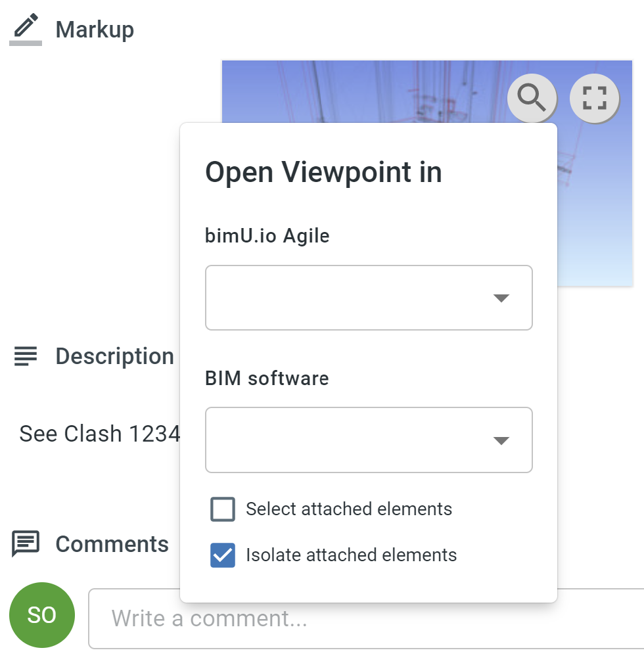Click the arrow in the bimU.io Agile dropdown
The width and height of the screenshot is (644, 667).
(x=501, y=298)
